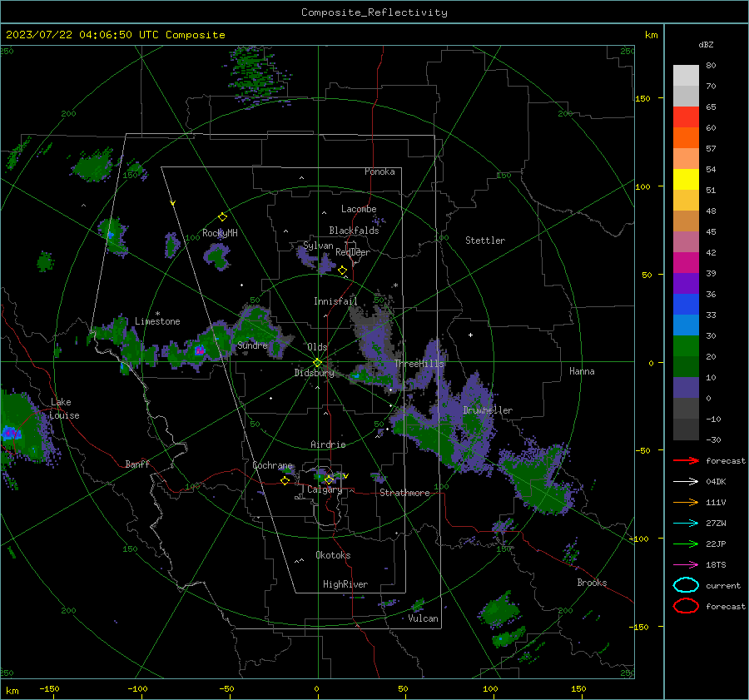Click the 2023/07/22 04:06:50 UTC timestamp
Image resolution: width=749 pixels, height=700 pixels.
[115, 35]
